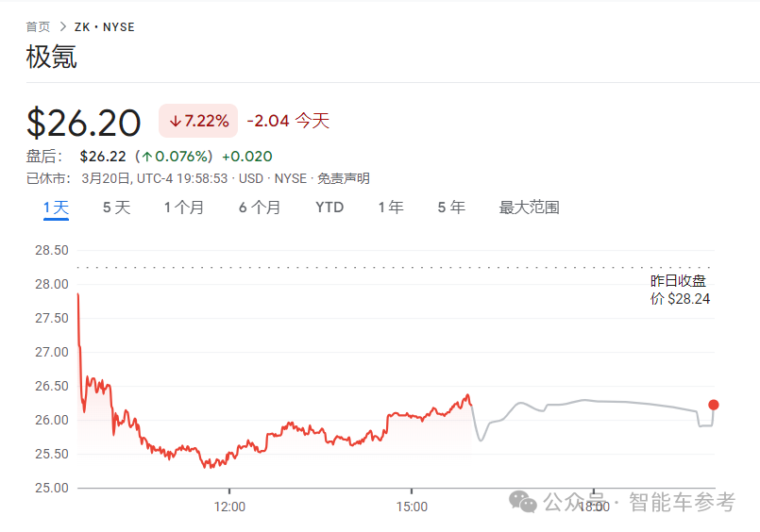This screenshot has height=532, width=760.
Task: Click the red endpoint dot on the chart
Action: pyautogui.click(x=714, y=405)
